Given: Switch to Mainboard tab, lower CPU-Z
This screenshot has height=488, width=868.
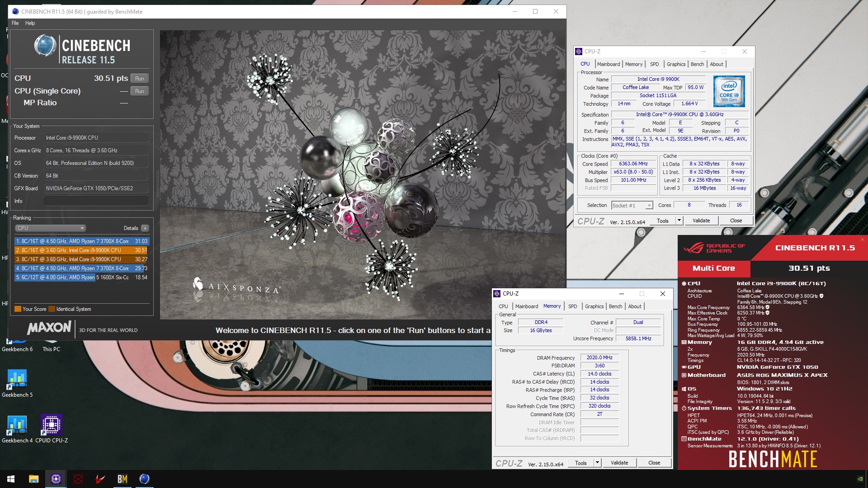Looking at the screenshot, I should tap(527, 306).
